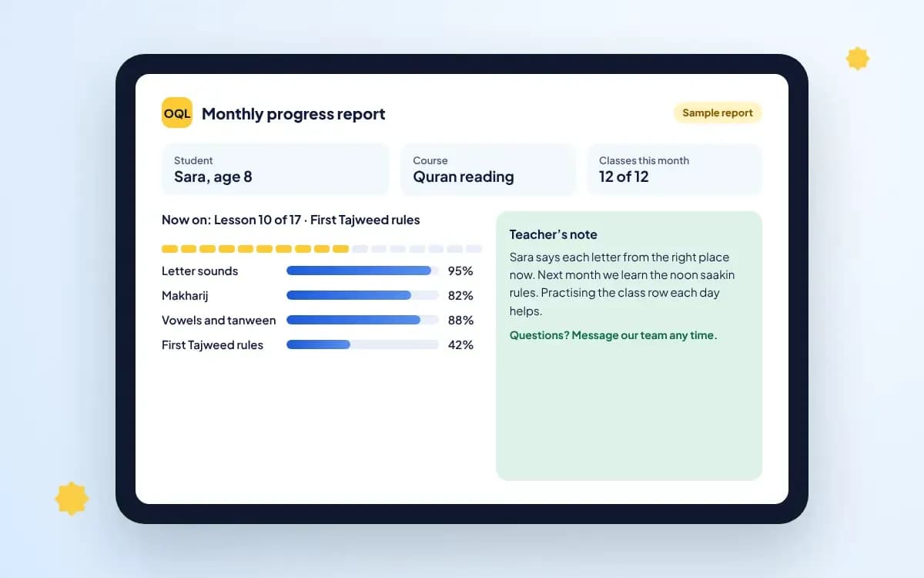Click the Letter sounds label

pos(200,271)
